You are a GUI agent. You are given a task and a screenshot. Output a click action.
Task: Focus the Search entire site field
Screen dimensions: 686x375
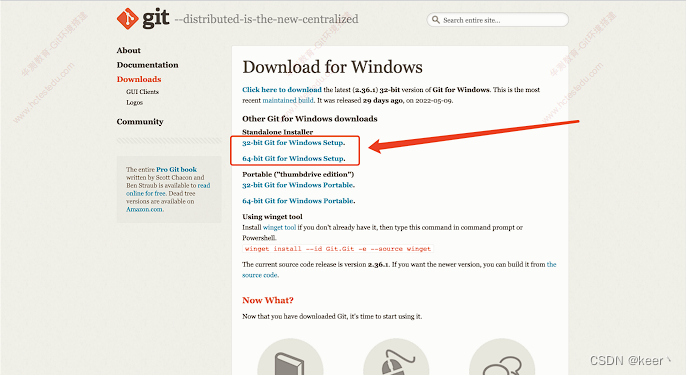coord(497,20)
